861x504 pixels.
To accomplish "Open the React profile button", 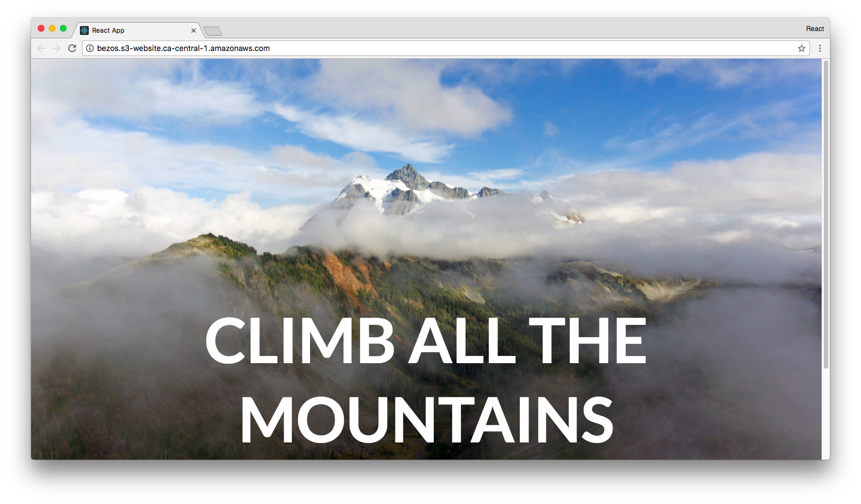I will click(x=815, y=29).
